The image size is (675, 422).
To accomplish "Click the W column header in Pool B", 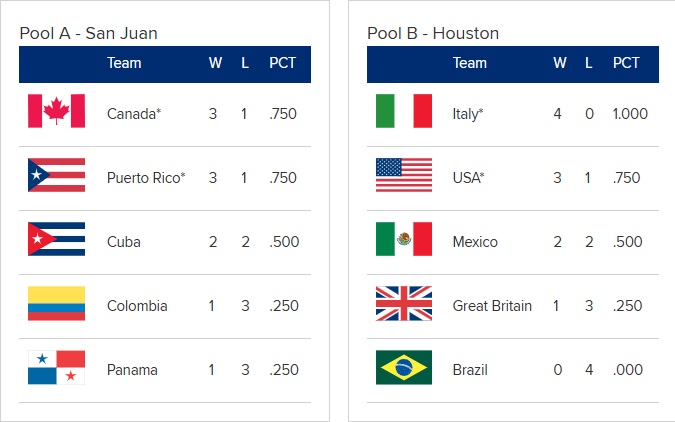I will click(560, 63).
